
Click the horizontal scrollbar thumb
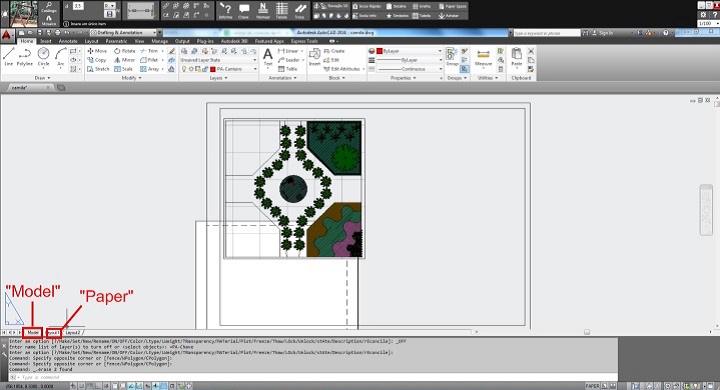point(587,332)
